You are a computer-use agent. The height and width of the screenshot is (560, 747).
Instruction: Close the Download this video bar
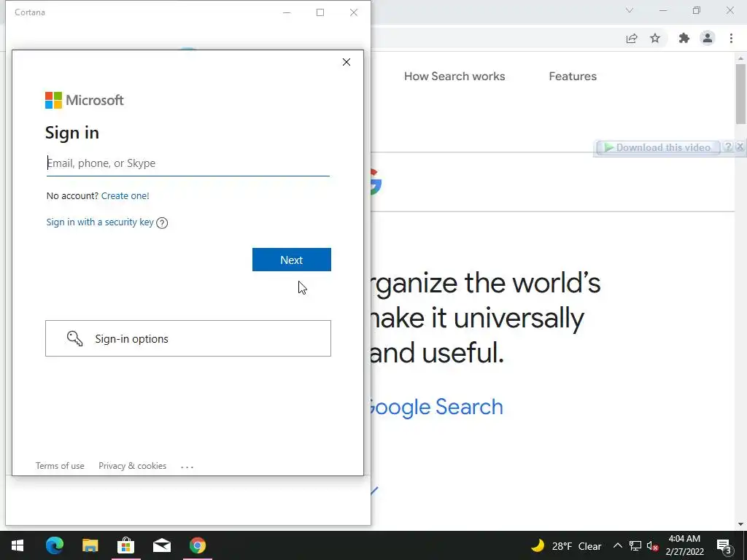(740, 147)
